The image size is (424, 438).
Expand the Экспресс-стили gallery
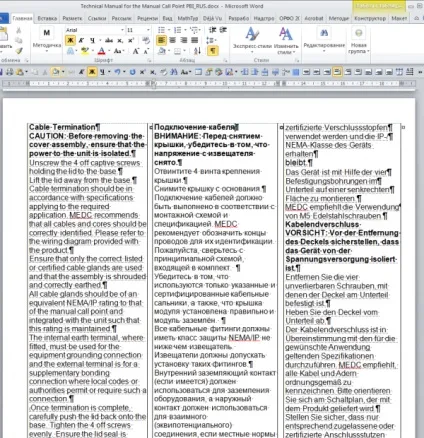pyautogui.click(x=252, y=41)
